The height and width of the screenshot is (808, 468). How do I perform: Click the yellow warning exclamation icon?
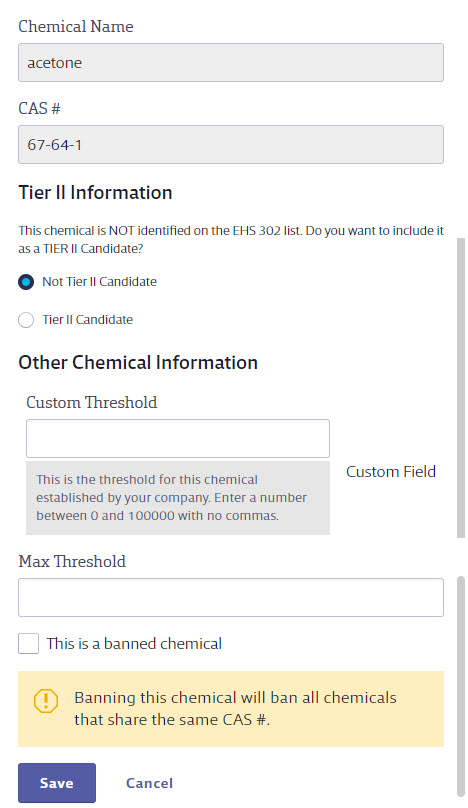[x=46, y=701]
